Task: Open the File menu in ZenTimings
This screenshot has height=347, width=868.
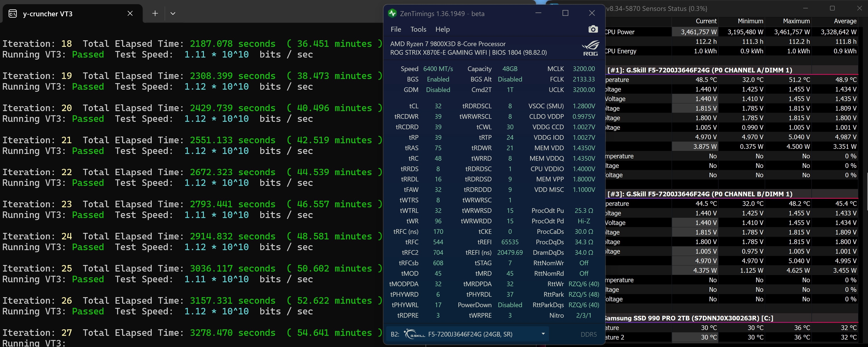Action: point(396,29)
